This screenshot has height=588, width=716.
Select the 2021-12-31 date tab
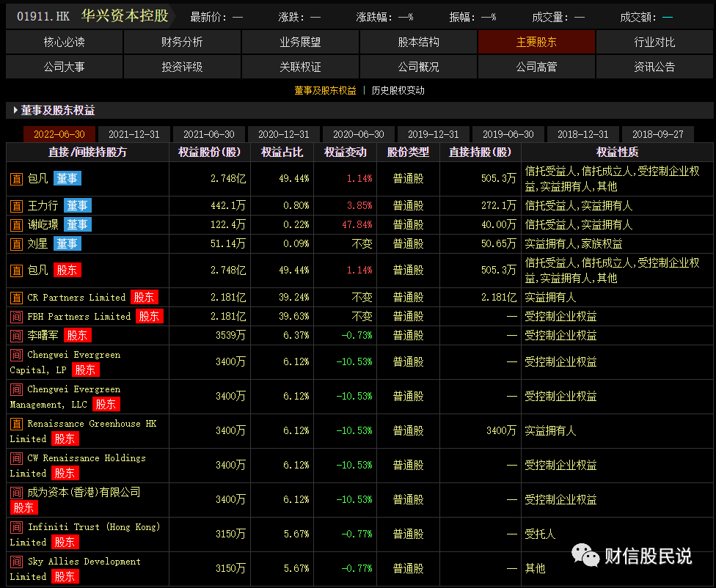click(x=134, y=134)
